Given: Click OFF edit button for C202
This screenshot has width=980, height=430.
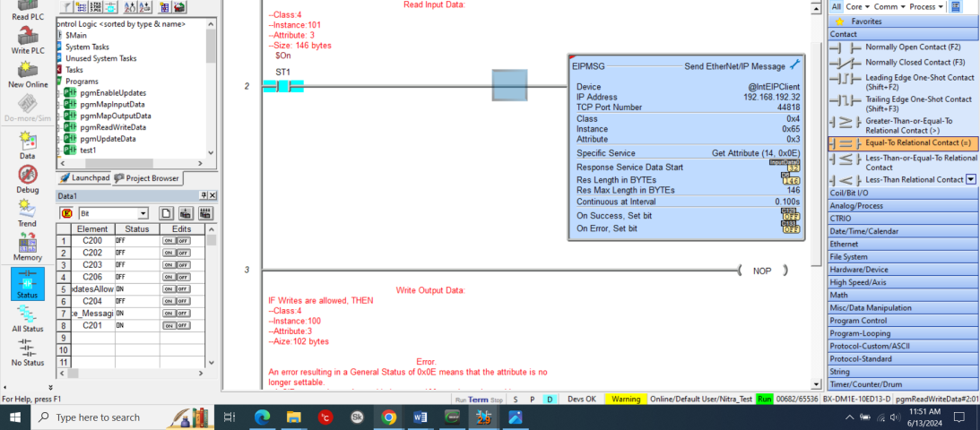Looking at the screenshot, I should [x=183, y=253].
